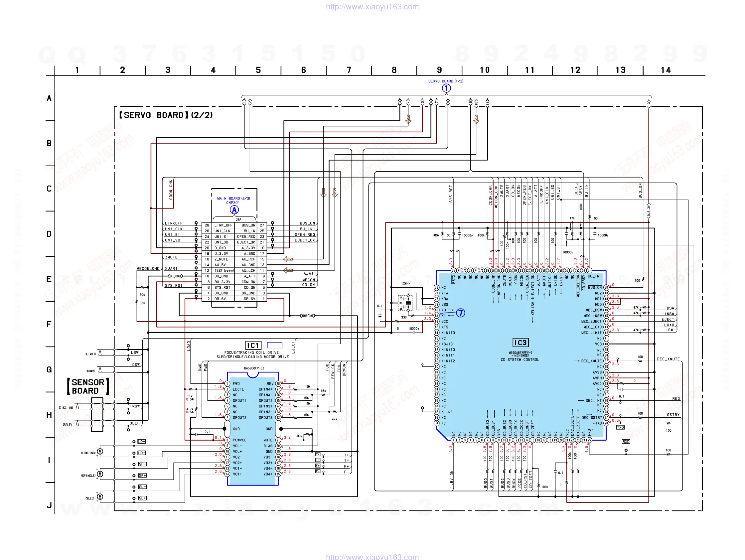Click the SPINDLE motor symbol
This screenshot has width=745, height=560.
pos(100,474)
